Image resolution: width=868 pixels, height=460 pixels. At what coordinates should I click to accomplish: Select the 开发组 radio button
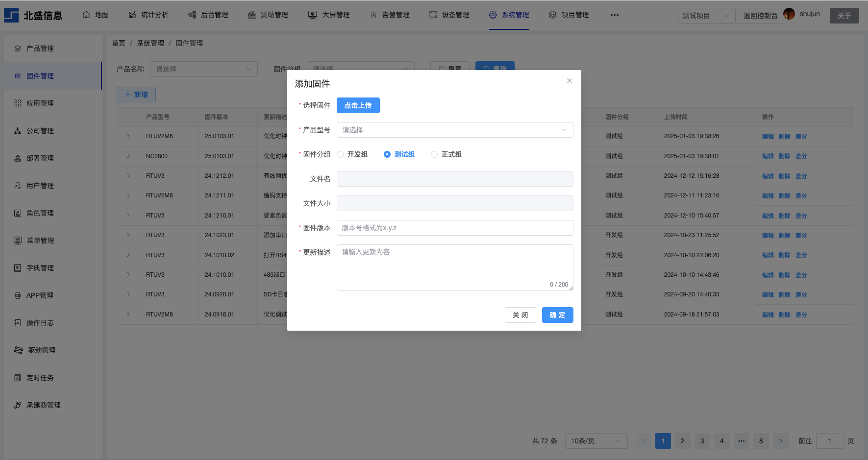(x=340, y=154)
